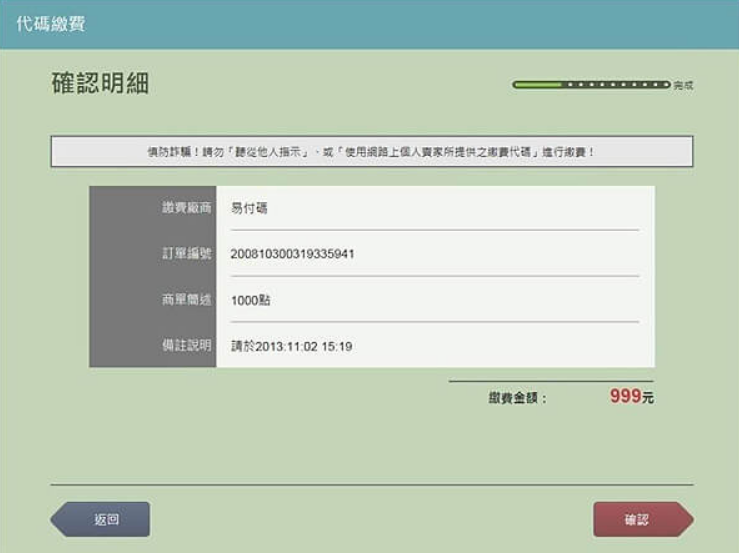Click the 繳費廠商 row label

186,208
